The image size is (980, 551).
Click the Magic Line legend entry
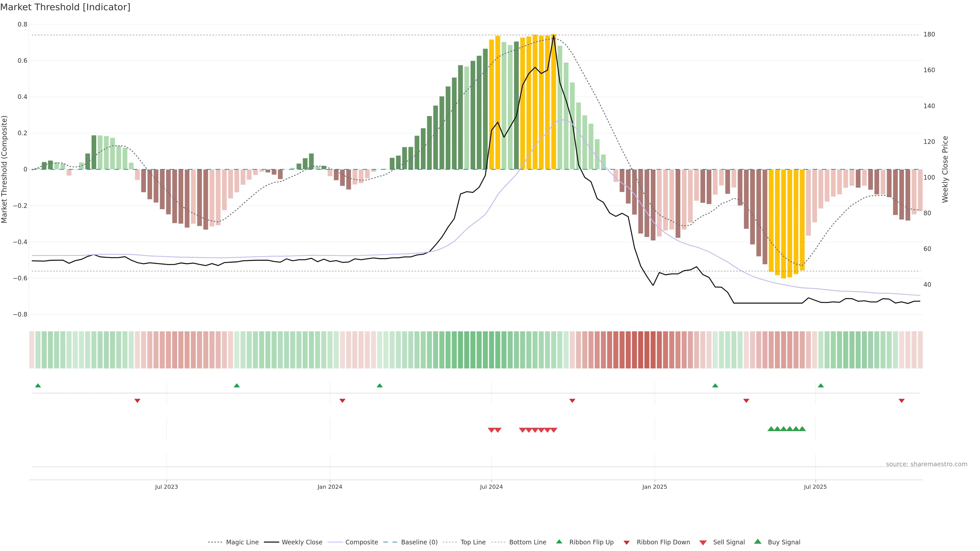242,542
